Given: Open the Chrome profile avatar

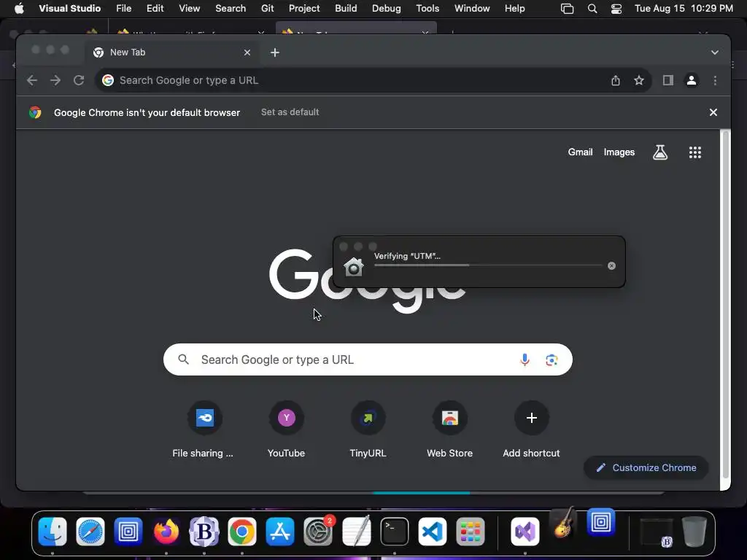Looking at the screenshot, I should tap(692, 80).
